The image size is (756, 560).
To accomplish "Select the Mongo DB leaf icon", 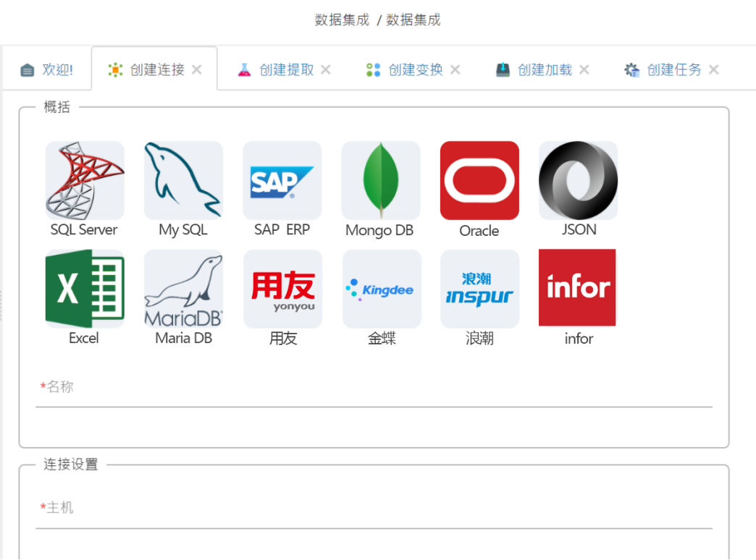I will [381, 181].
